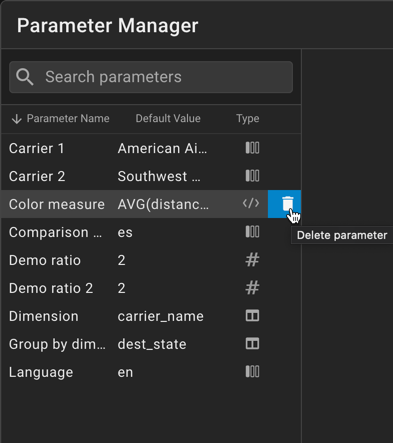Screen dimensions: 393x443
Task: Click the American Ai... default value
Action: coord(162,148)
